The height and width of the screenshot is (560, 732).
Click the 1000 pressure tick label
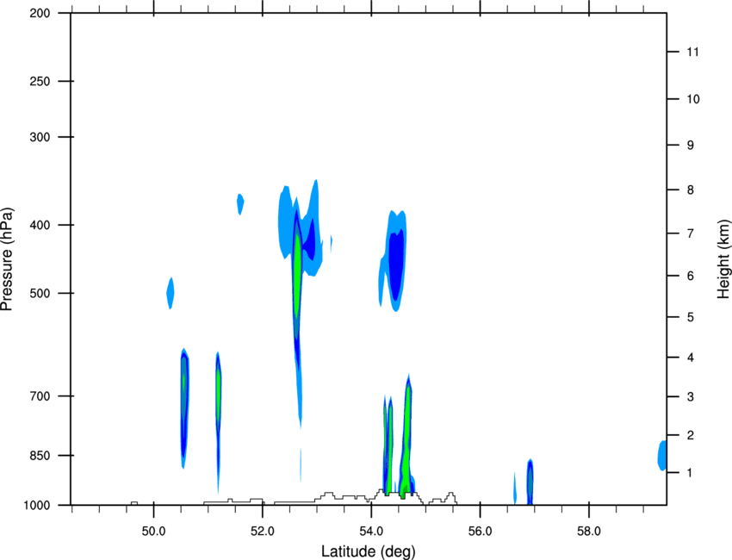(x=37, y=506)
